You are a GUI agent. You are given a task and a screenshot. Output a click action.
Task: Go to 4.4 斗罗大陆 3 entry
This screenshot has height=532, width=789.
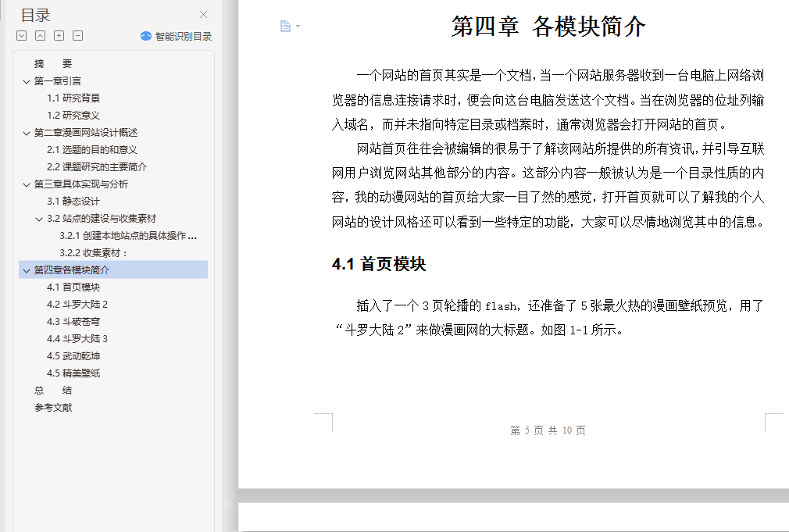tap(77, 339)
